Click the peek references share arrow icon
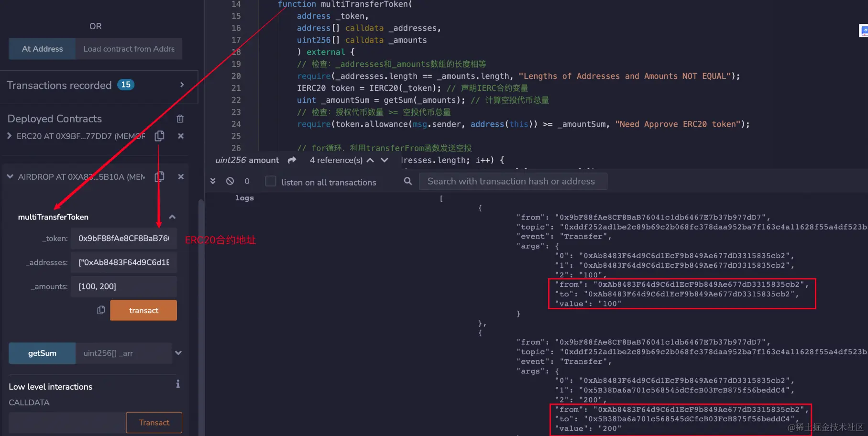The width and height of the screenshot is (868, 436). (292, 160)
